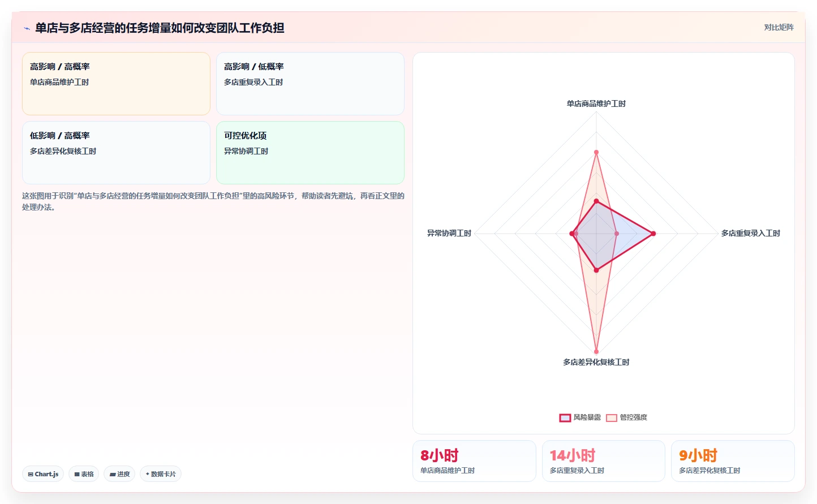Click the 数据卡片 chip
Viewport: 817px width, 504px height.
(161, 474)
